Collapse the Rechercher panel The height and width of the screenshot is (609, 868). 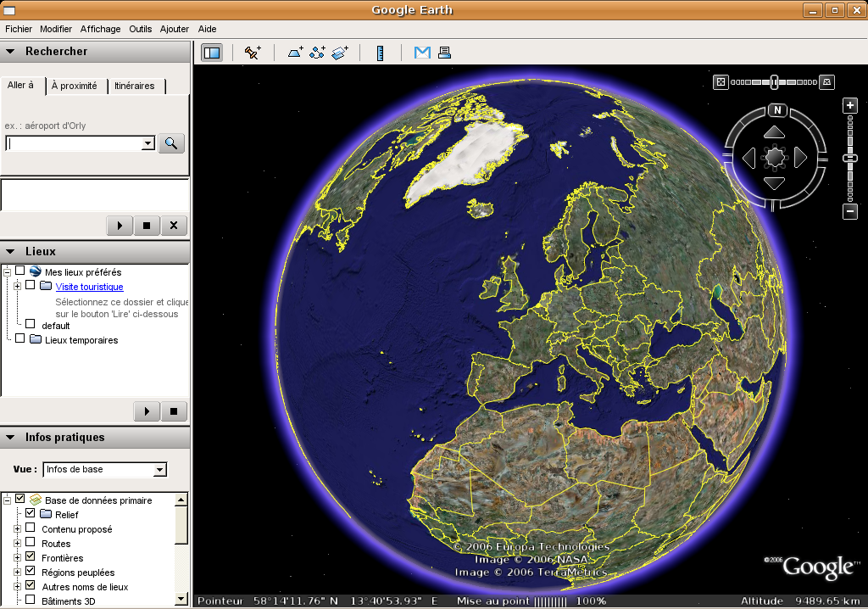tap(10, 51)
